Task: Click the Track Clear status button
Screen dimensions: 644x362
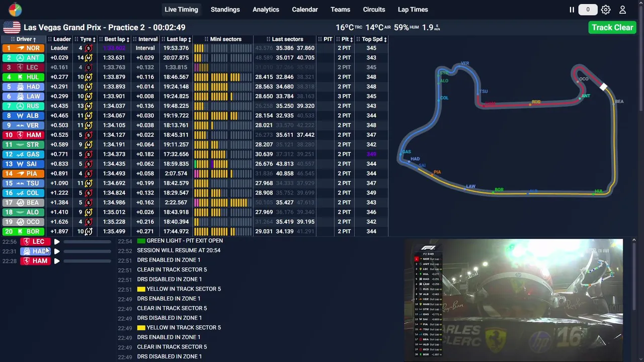Action: (x=612, y=27)
